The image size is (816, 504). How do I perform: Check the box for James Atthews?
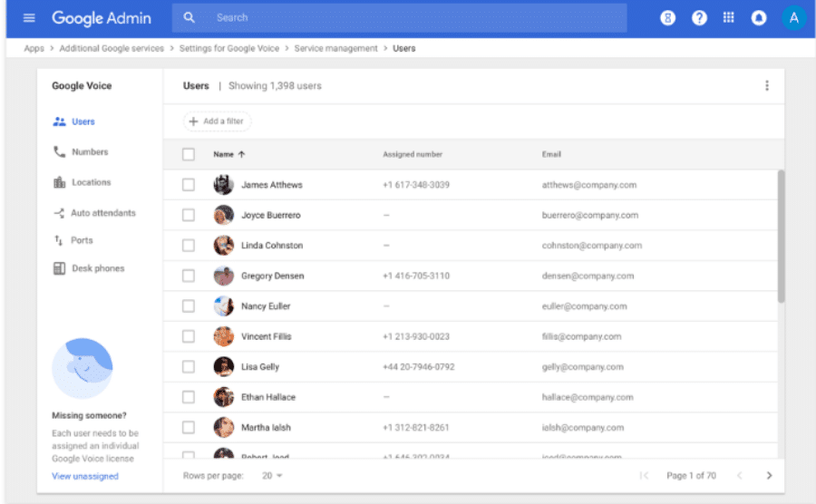pos(189,185)
